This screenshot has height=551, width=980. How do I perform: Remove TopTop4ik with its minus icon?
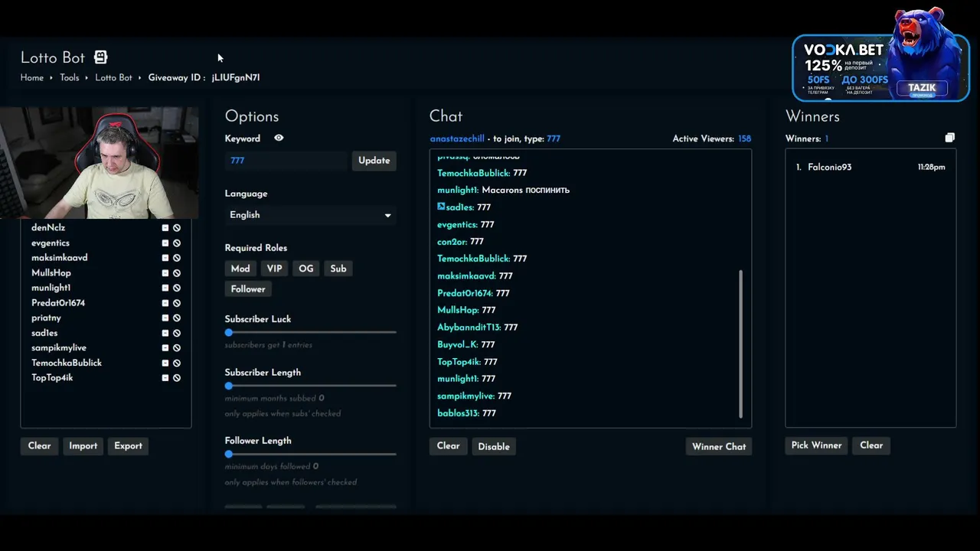pyautogui.click(x=165, y=378)
